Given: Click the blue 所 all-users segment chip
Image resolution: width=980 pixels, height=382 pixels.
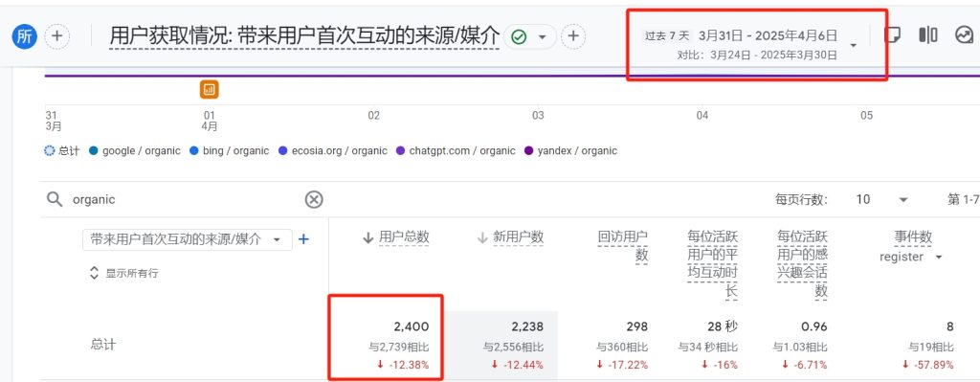Looking at the screenshot, I should tap(24, 36).
